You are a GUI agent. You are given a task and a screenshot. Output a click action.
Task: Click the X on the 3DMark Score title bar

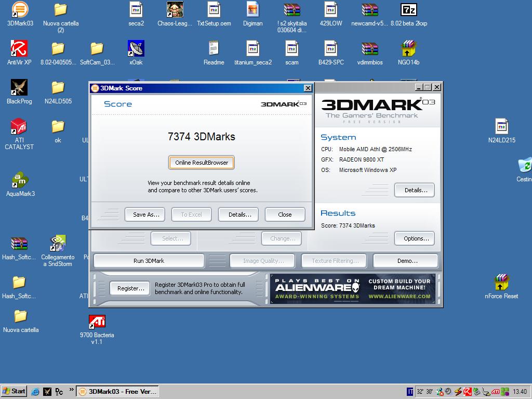pyautogui.click(x=308, y=88)
